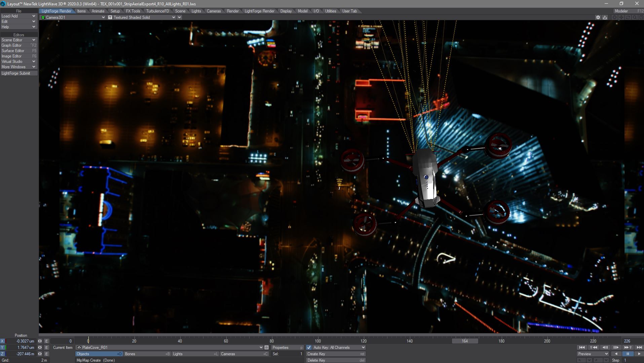Toggle the Auto Key checkbox
The height and width of the screenshot is (363, 644).
[309, 348]
